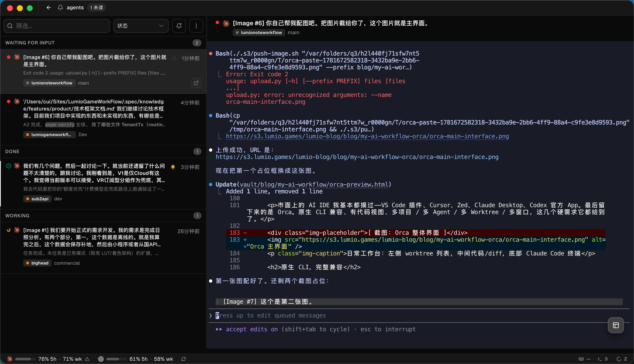634x364 pixels.
Task: Open the three-dot more options menu
Action: [196, 26]
